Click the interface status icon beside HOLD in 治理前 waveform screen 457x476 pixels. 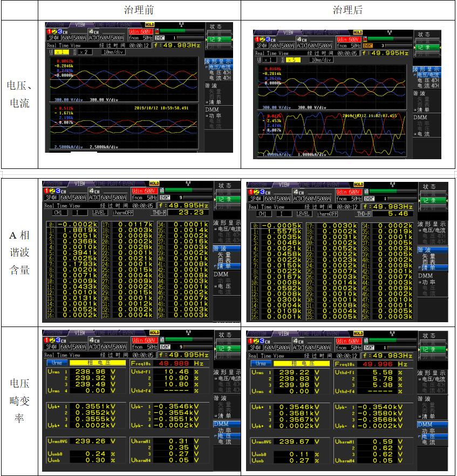coord(181,25)
